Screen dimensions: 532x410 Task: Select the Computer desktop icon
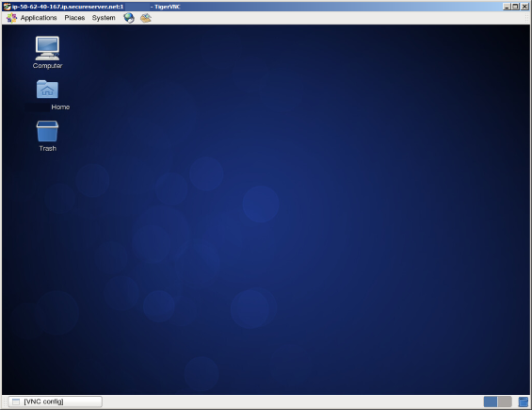[x=47, y=48]
